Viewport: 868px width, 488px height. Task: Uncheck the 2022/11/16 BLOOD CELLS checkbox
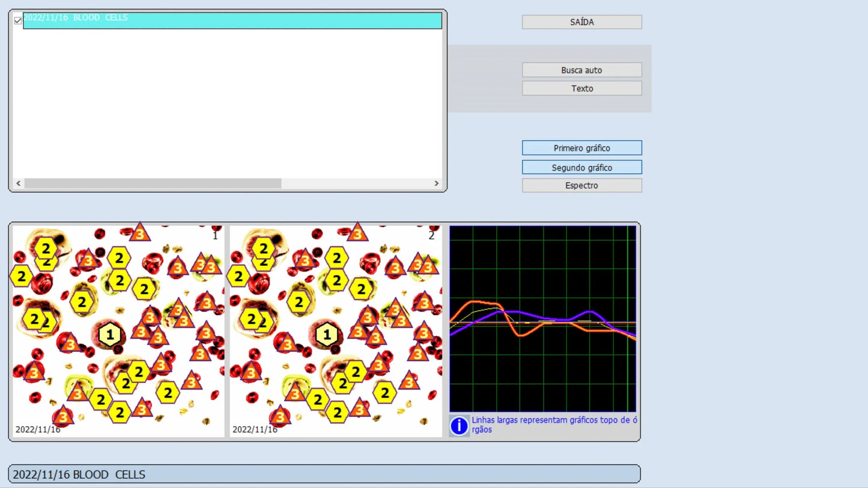pos(18,20)
